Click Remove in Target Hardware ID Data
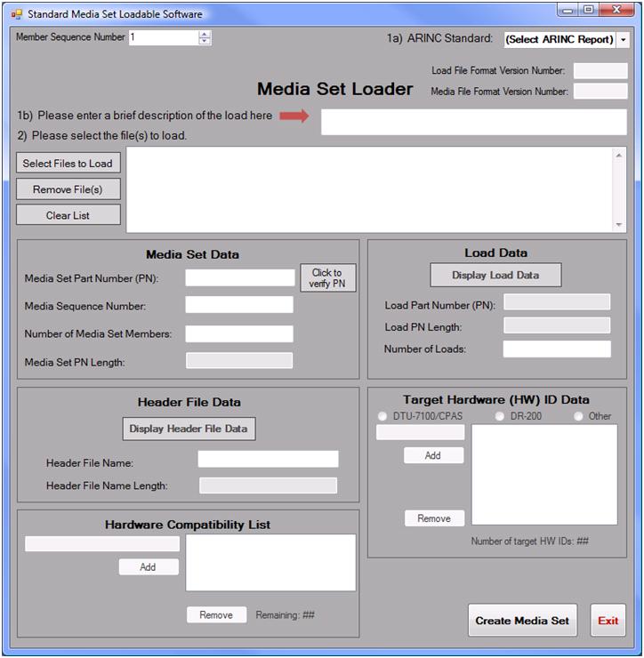This screenshot has height=658, width=644. [434, 518]
